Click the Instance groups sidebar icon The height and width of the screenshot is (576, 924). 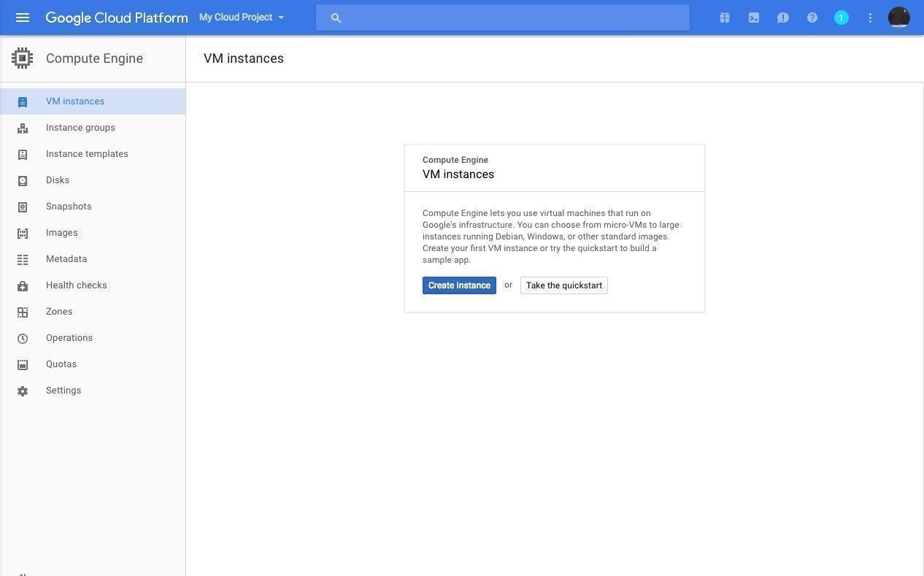point(23,128)
